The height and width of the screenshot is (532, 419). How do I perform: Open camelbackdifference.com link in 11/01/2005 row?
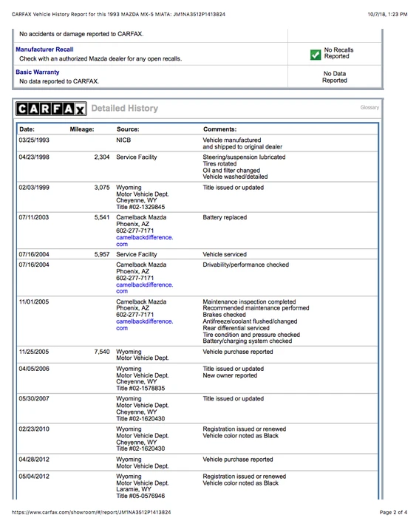145,324
